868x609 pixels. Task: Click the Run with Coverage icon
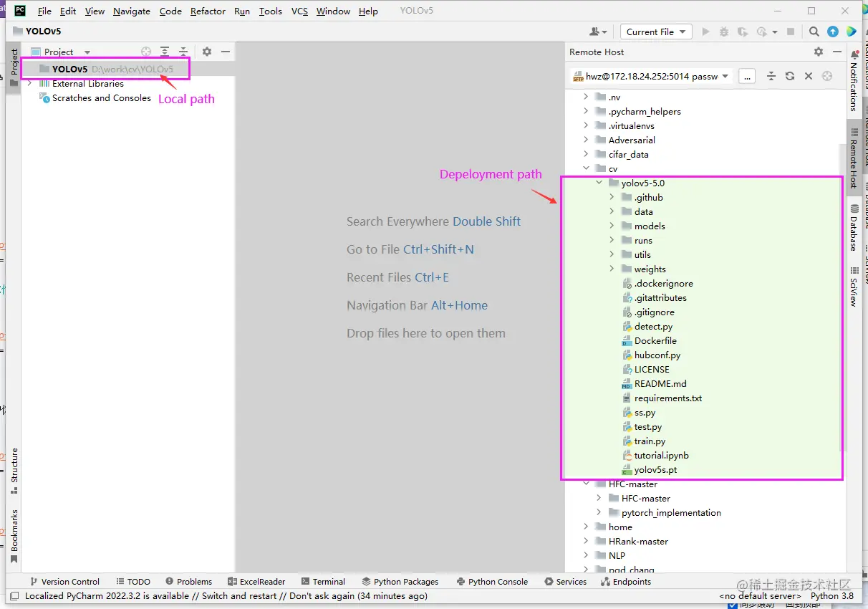pyautogui.click(x=743, y=32)
